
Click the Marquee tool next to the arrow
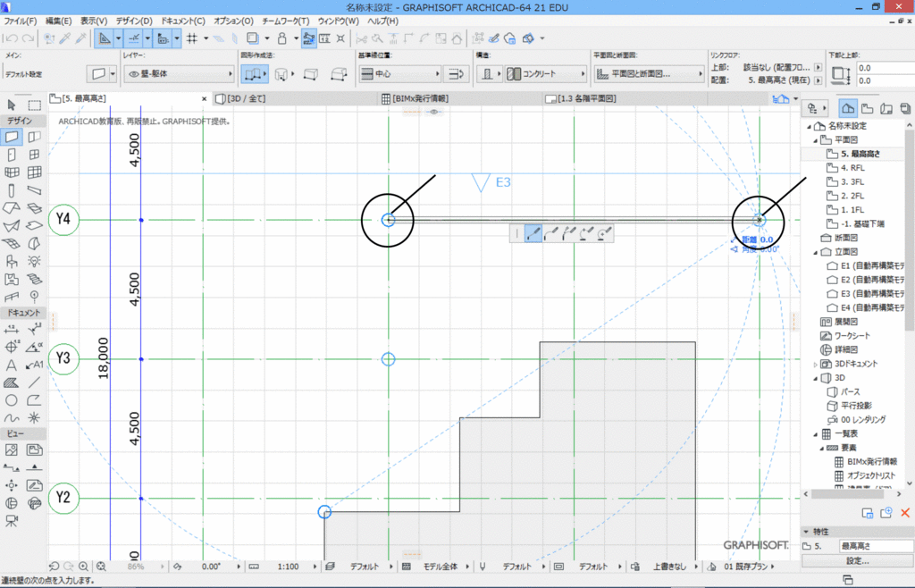(x=34, y=106)
